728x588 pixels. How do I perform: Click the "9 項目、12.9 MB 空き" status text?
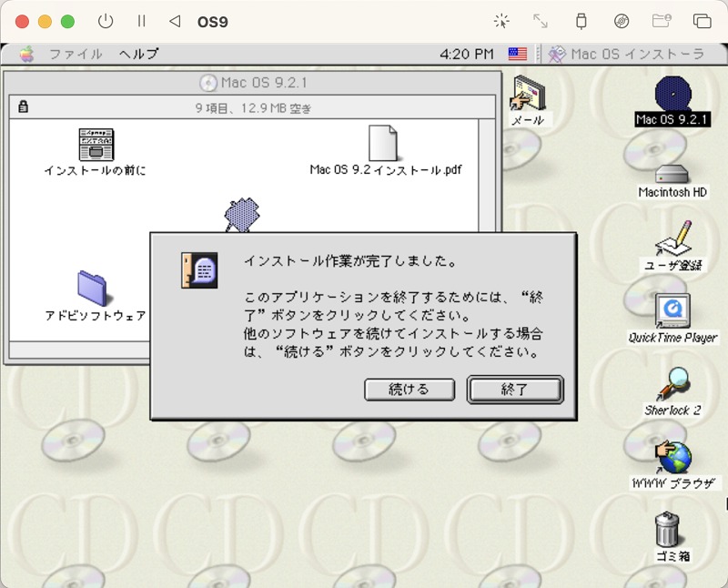(x=253, y=108)
